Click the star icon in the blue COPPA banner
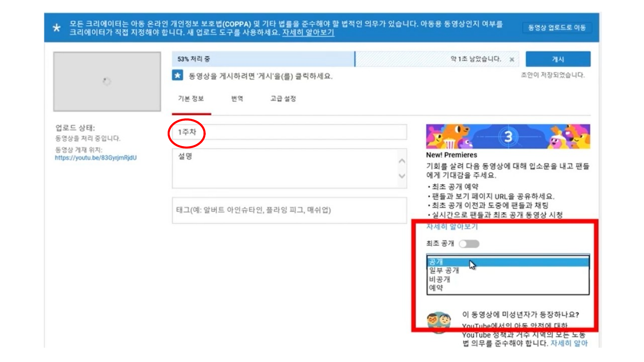Screen dimensions: 644x362 (x=56, y=28)
